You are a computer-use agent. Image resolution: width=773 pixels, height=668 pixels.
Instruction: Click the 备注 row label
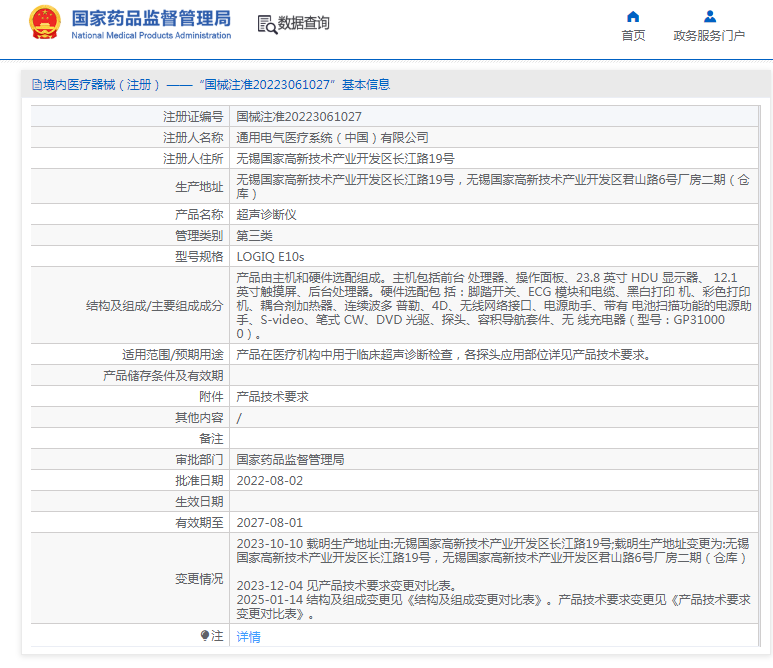pos(211,439)
